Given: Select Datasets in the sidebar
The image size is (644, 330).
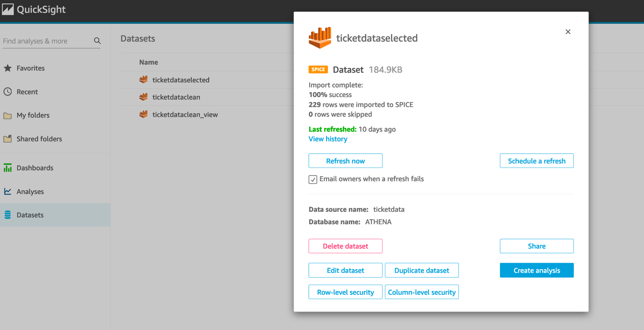Looking at the screenshot, I should [x=55, y=215].
